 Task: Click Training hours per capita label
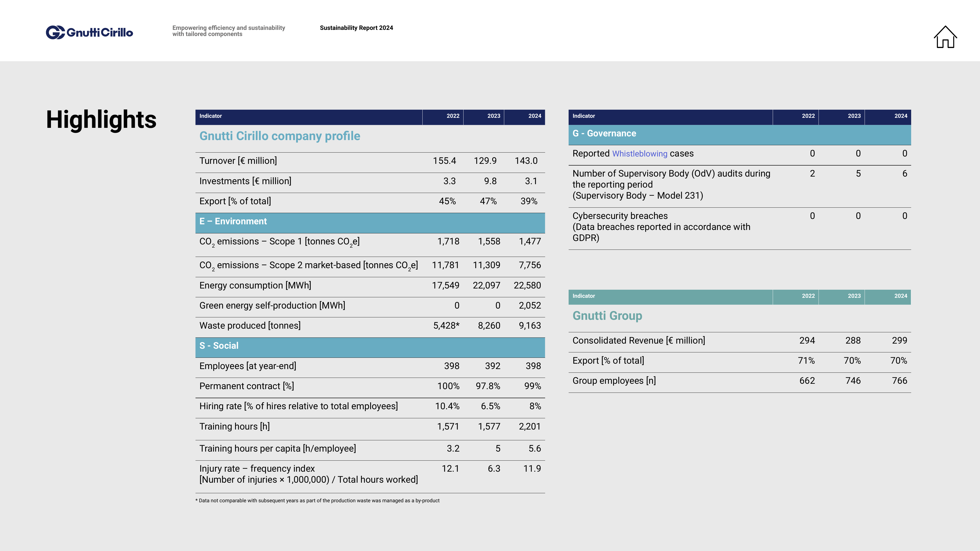point(278,449)
